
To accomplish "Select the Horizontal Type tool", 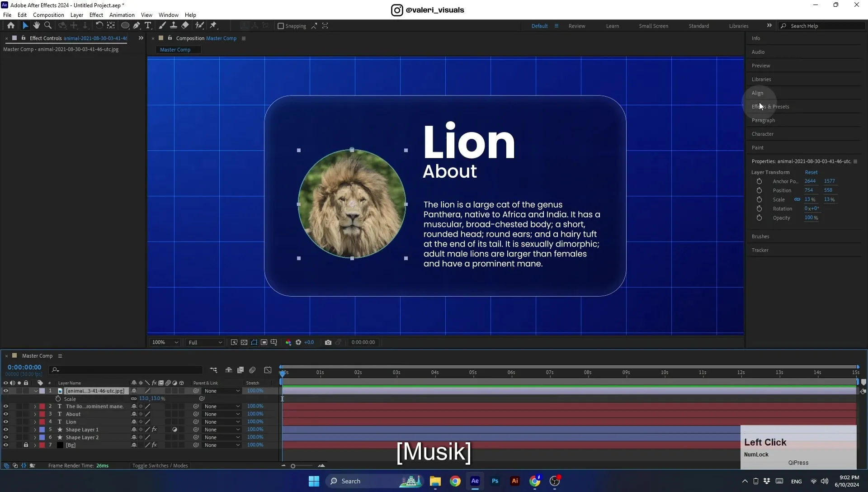I will (148, 26).
